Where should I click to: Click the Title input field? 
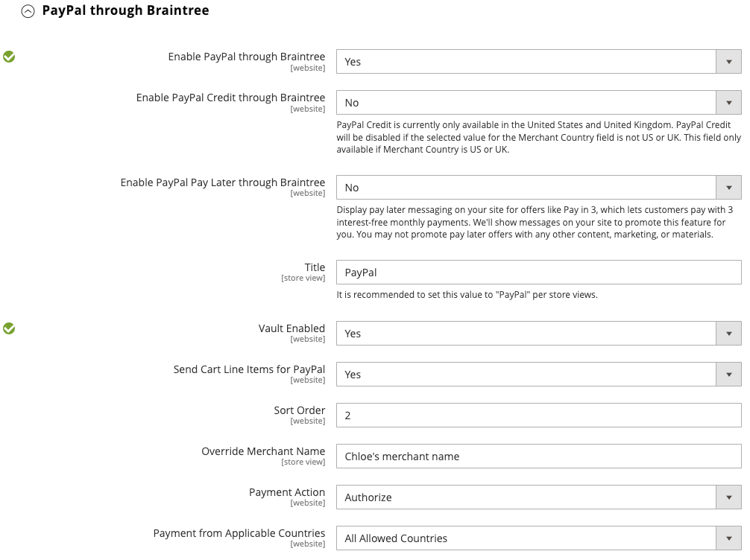click(x=538, y=272)
